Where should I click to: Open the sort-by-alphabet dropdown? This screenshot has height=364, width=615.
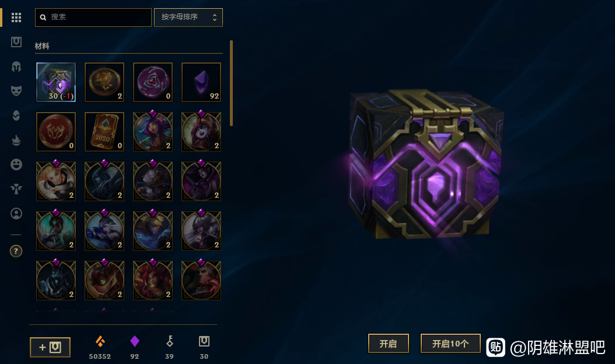tap(188, 17)
